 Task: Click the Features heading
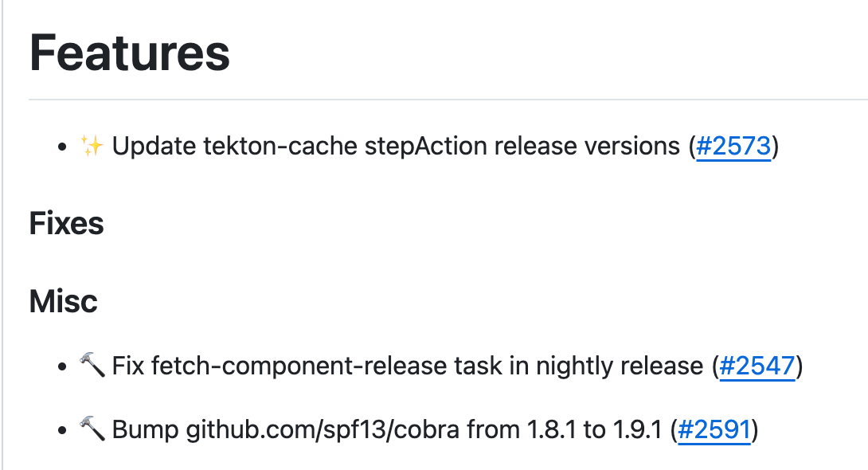(x=130, y=53)
